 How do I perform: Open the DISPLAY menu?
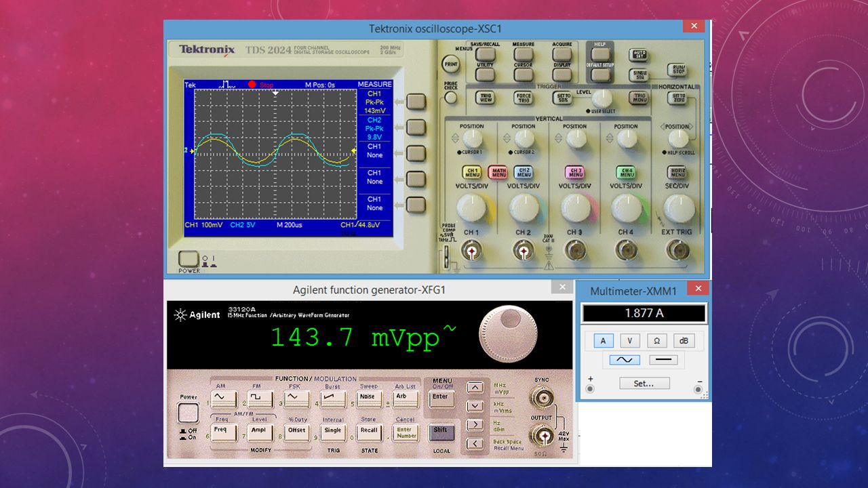tap(562, 75)
